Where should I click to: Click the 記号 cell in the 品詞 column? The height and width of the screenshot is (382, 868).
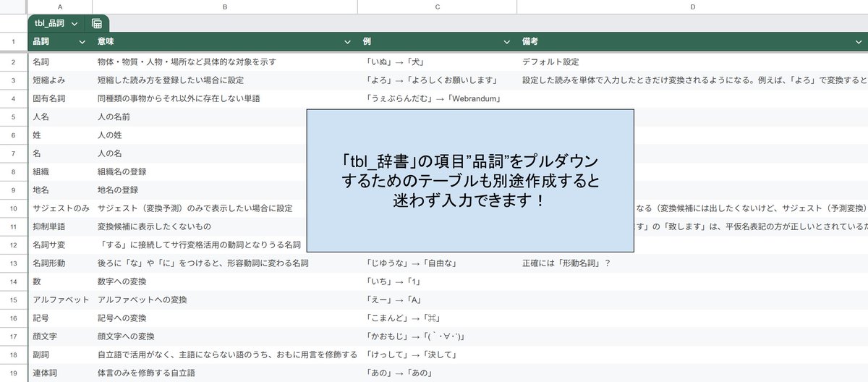(60, 318)
